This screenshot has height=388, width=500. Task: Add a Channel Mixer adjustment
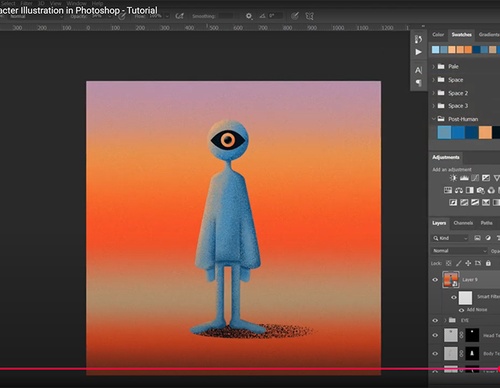[x=491, y=190]
